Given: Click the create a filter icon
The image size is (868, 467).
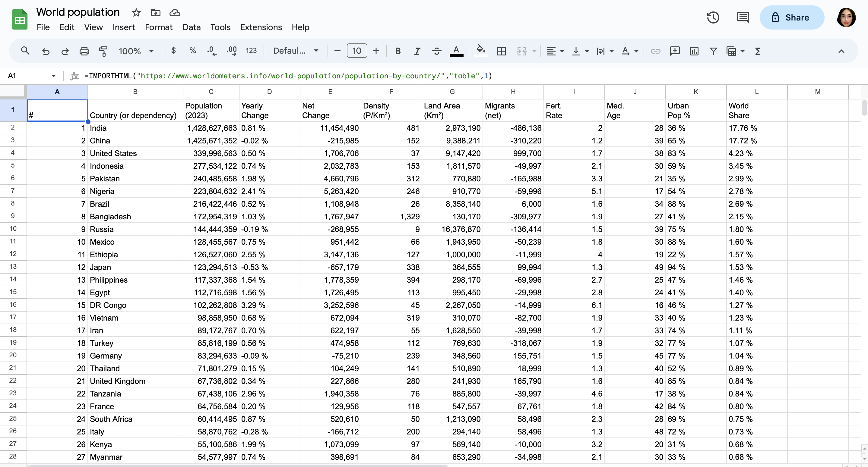Looking at the screenshot, I should [713, 51].
